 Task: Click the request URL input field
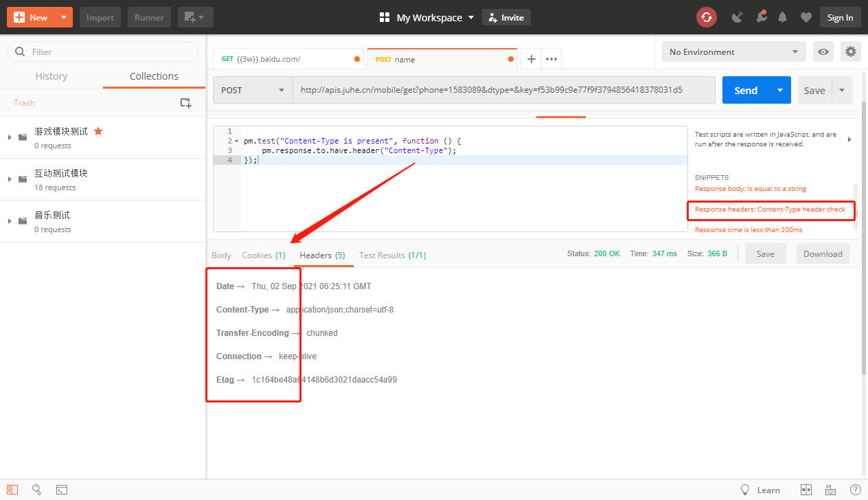click(x=504, y=90)
